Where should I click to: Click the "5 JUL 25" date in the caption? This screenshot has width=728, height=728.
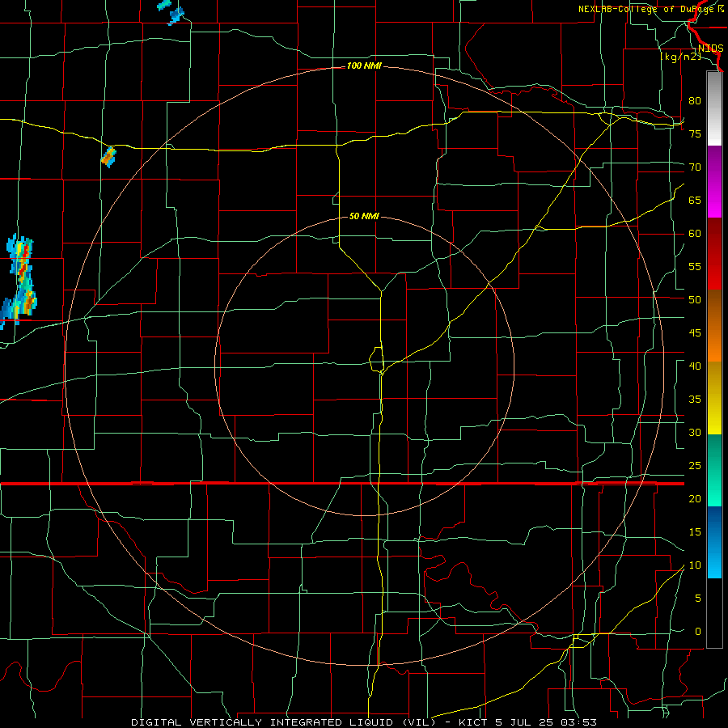525,722
